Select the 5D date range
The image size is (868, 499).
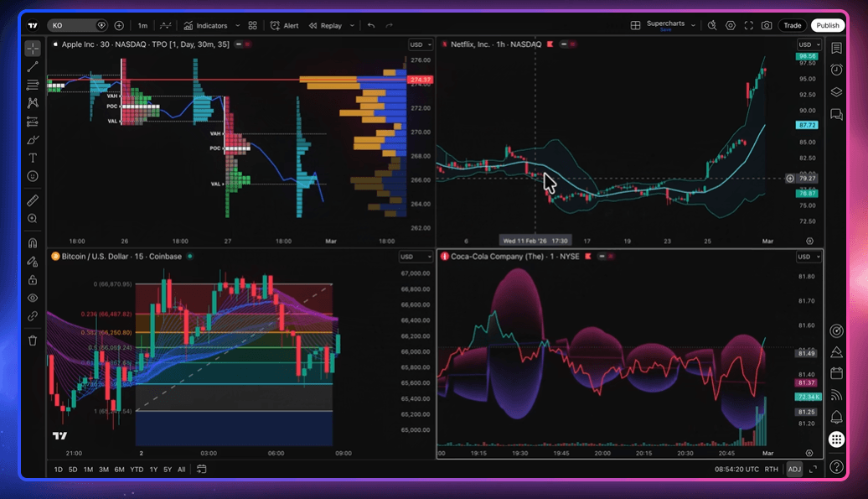tap(73, 469)
